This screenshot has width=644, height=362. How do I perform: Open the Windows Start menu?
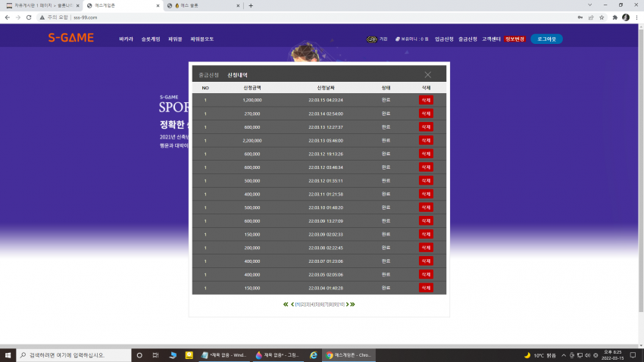coord(8,355)
